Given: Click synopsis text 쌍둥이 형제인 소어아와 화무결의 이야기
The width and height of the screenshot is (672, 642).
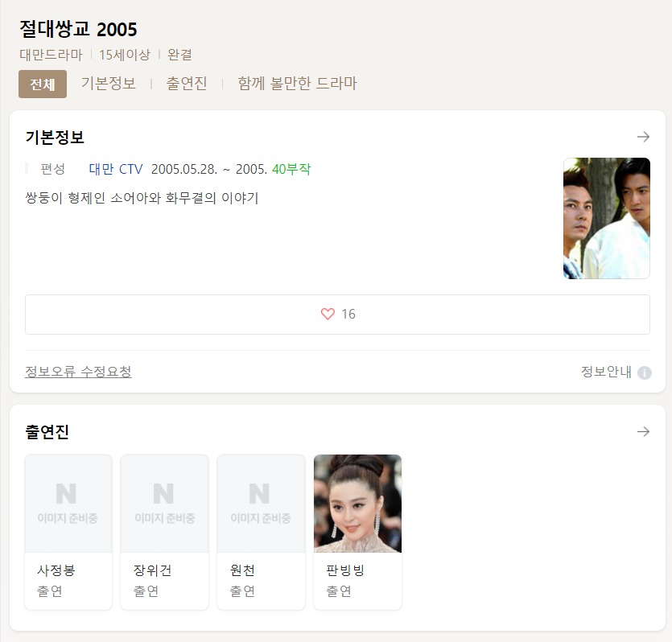Looking at the screenshot, I should 142,198.
